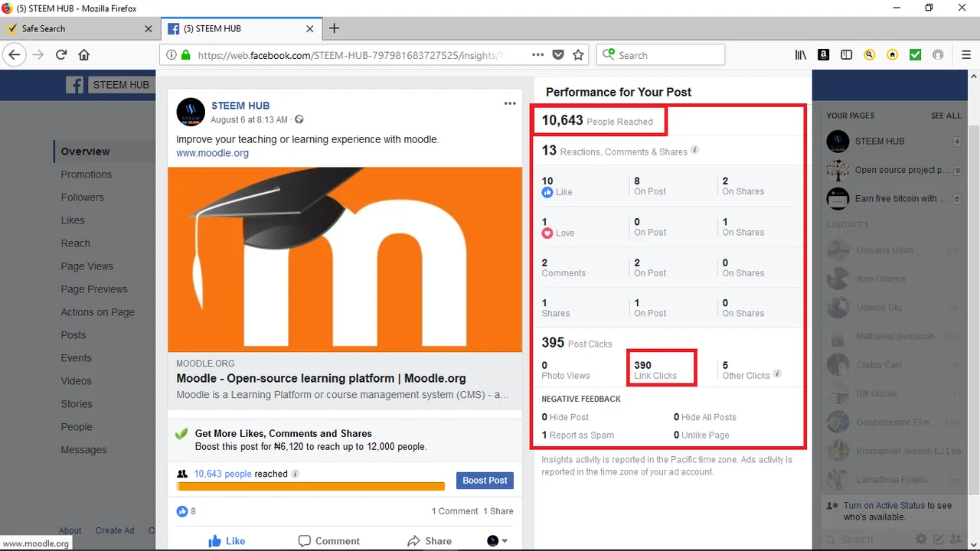Toggle the sidebar view icon in toolbar
This screenshot has height=551, width=980.
(846, 55)
